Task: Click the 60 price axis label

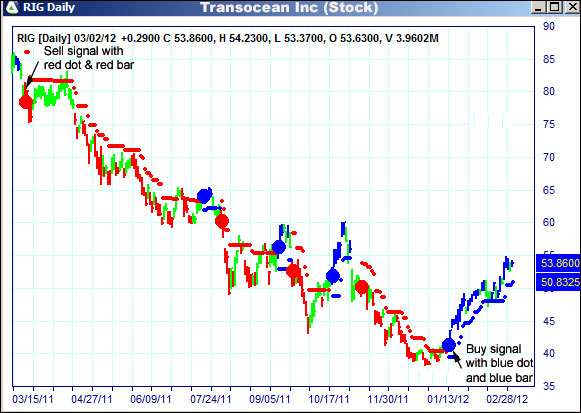Action: click(x=549, y=222)
